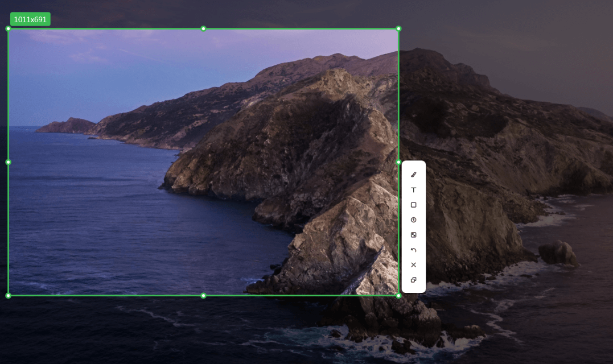613x364 pixels.
Task: Click the left-middle selection edge handle
Action: [x=8, y=162]
